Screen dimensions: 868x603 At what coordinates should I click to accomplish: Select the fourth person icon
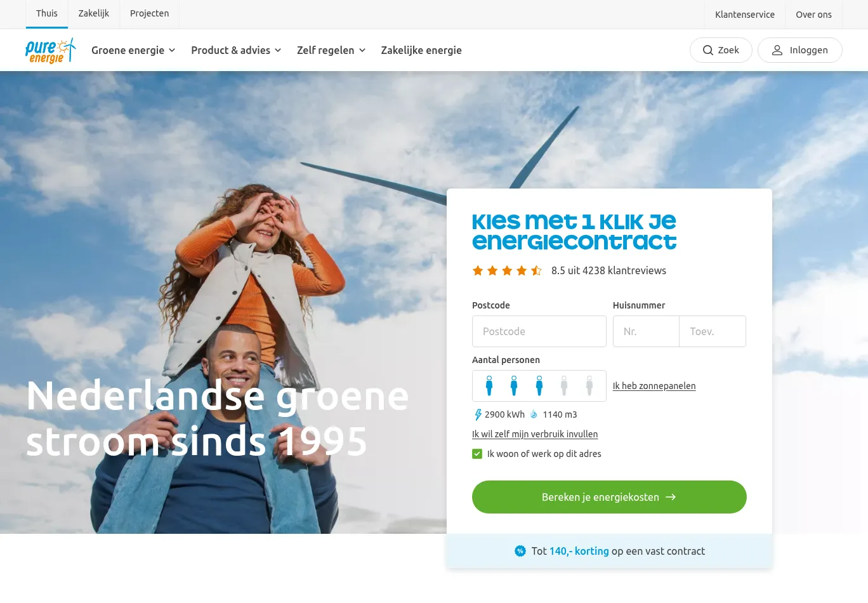pos(564,386)
